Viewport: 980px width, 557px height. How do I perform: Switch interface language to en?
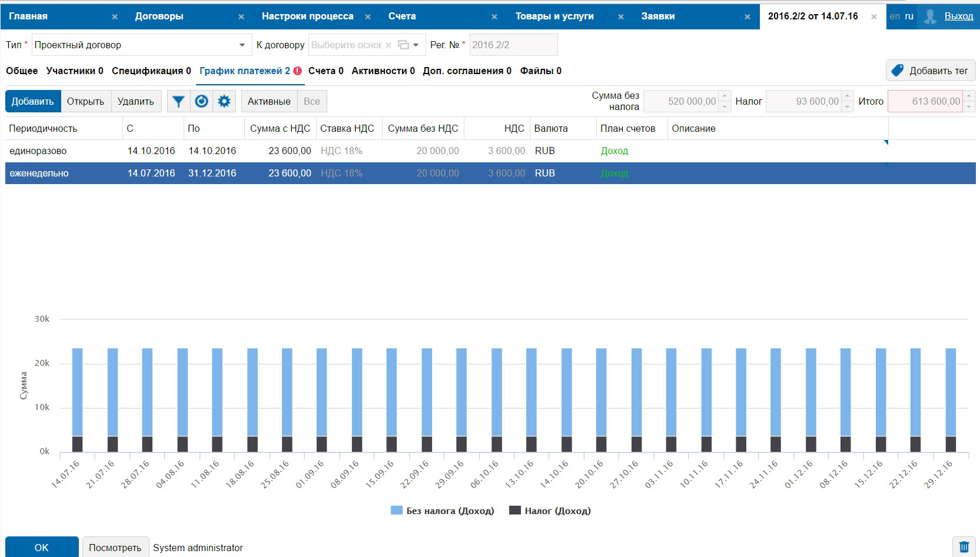click(x=895, y=16)
